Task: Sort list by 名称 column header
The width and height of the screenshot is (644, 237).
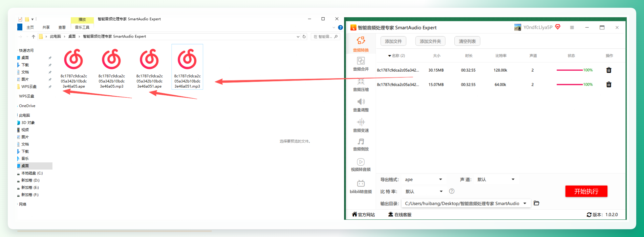Action: 396,56
